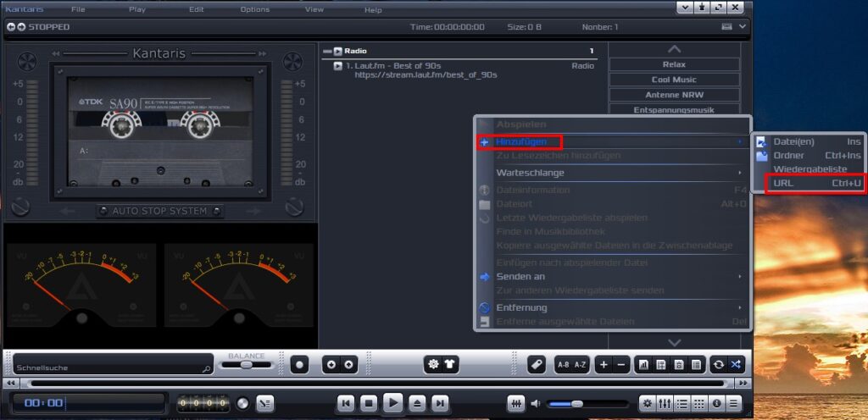Click the Eject button in transport controls

coord(417,403)
